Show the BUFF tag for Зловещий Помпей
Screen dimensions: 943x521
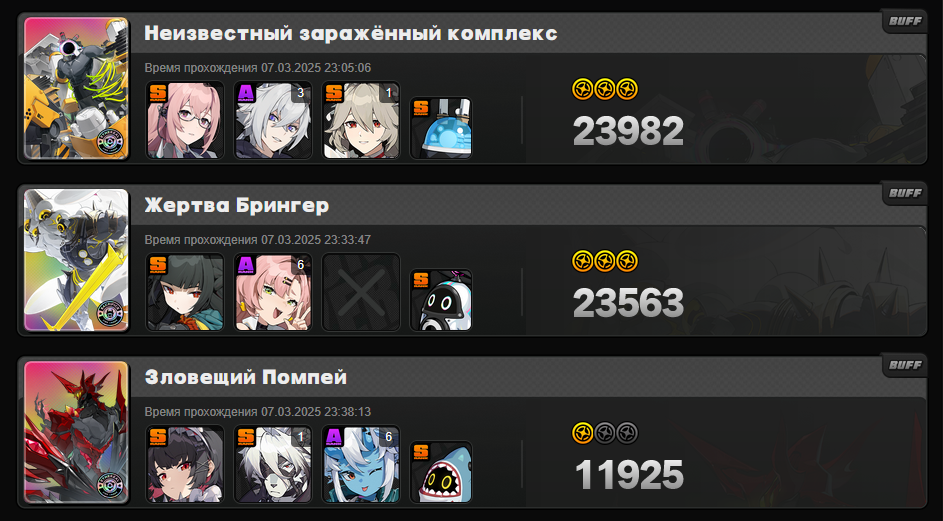click(x=905, y=365)
